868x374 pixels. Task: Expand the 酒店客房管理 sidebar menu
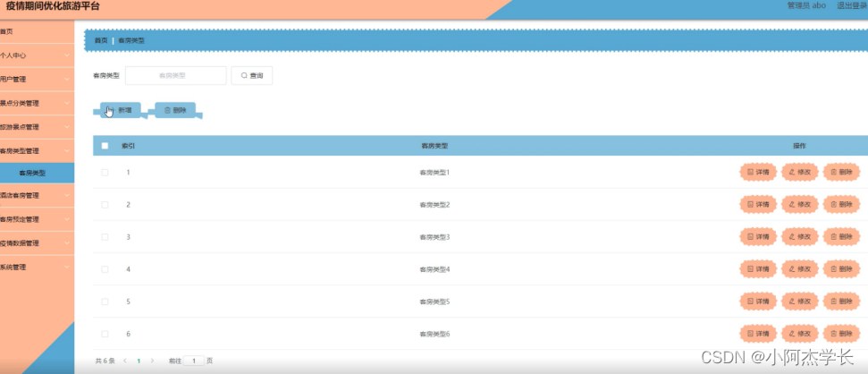37,196
